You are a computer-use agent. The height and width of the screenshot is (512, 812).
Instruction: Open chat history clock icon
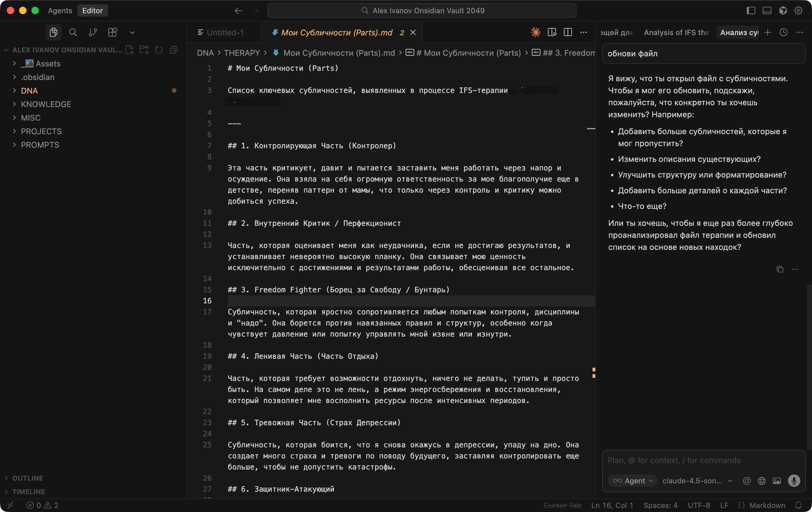784,32
